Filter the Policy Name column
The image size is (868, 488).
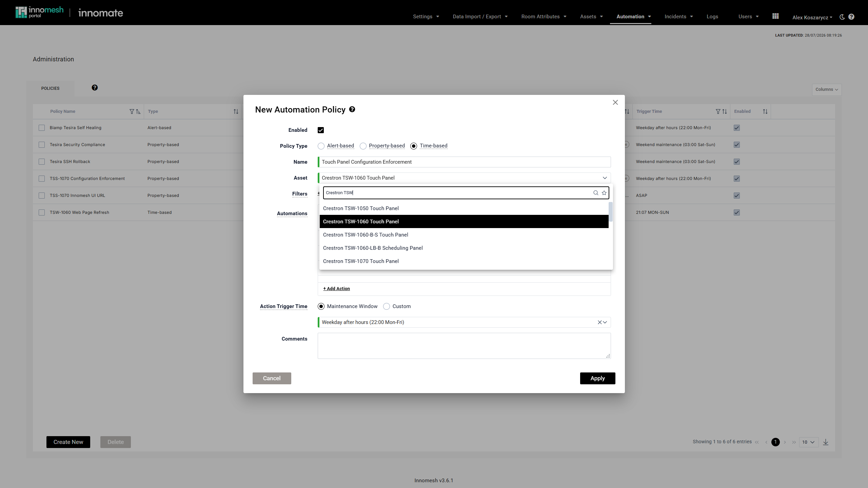[132, 111]
